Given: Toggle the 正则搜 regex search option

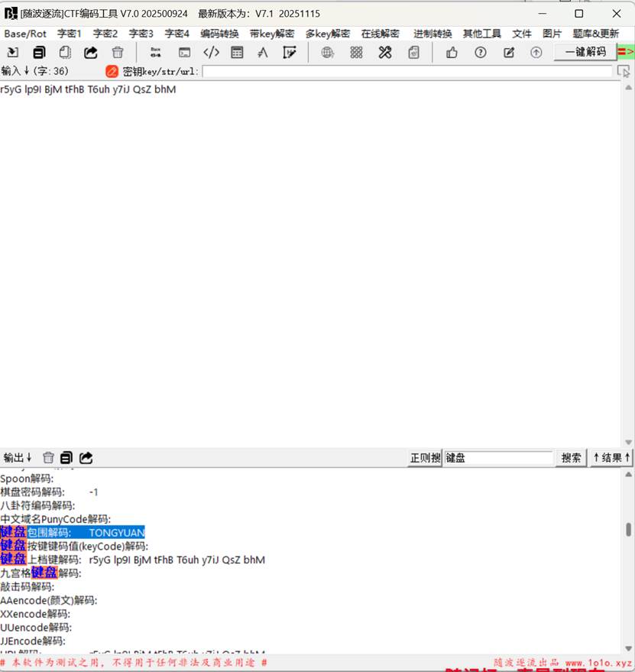Looking at the screenshot, I should point(425,457).
